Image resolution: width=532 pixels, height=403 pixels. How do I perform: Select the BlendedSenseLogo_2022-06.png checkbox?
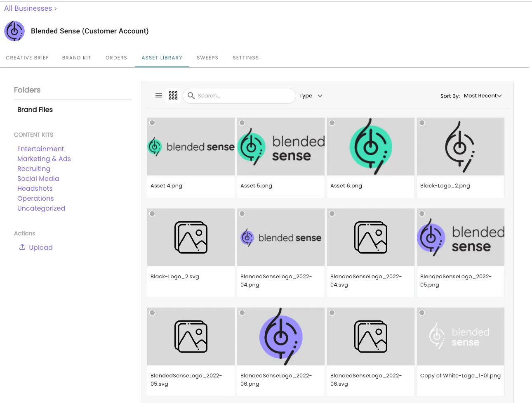pyautogui.click(x=242, y=313)
